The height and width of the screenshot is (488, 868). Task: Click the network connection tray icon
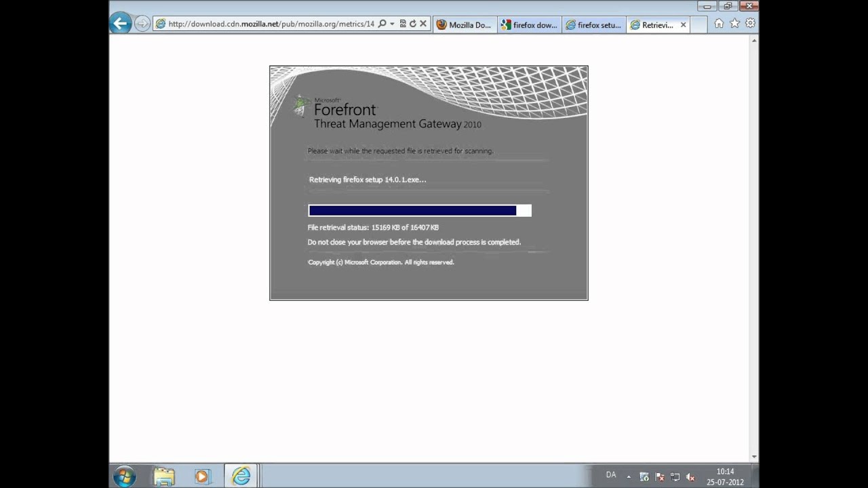tap(675, 477)
